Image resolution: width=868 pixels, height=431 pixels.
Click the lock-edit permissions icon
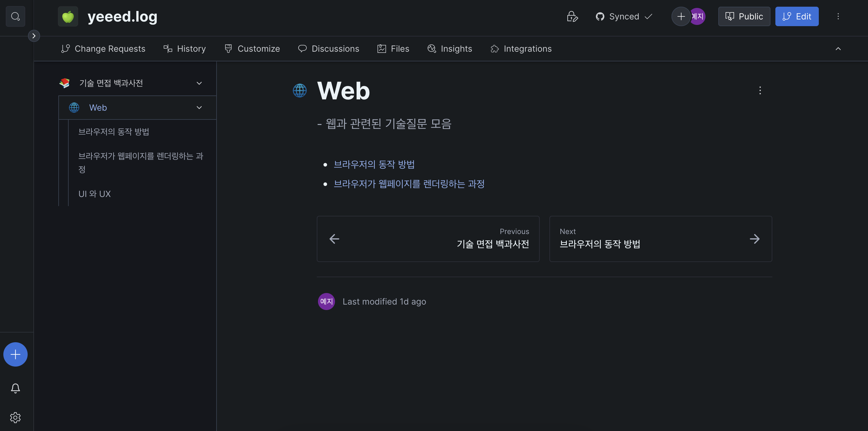click(572, 16)
